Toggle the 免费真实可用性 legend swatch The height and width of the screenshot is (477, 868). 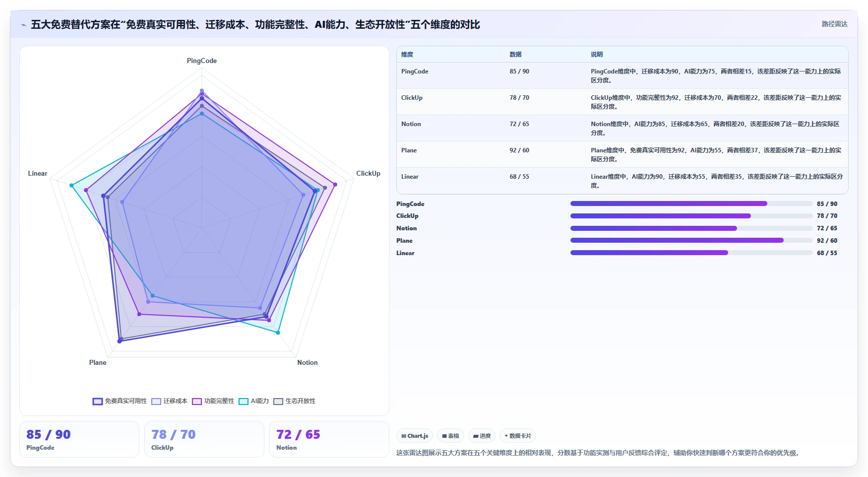click(x=98, y=401)
